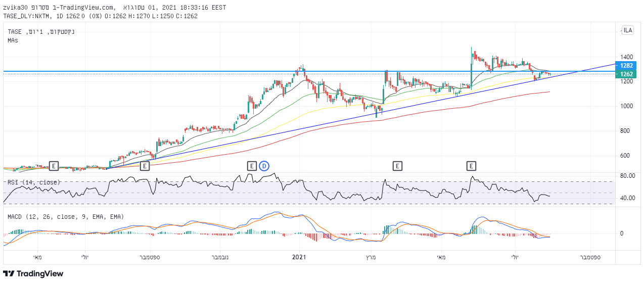Click the 1000 price axis value
The height and width of the screenshot is (283, 644).
(x=628, y=106)
